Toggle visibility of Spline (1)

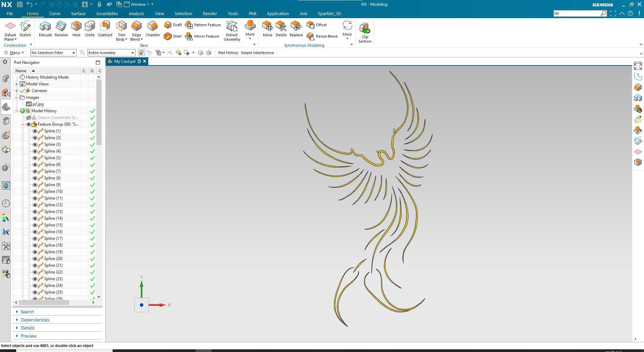35,131
